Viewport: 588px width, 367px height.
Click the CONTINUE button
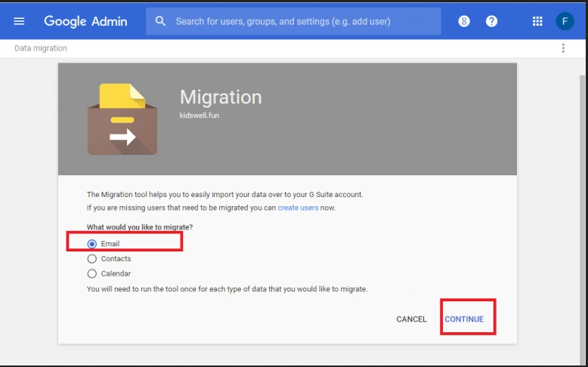pyautogui.click(x=464, y=319)
